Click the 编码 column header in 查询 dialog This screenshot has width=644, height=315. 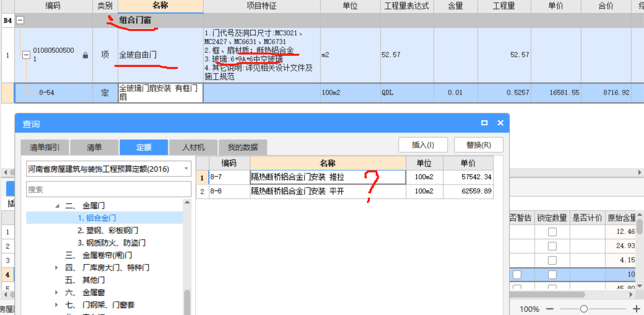(230, 163)
